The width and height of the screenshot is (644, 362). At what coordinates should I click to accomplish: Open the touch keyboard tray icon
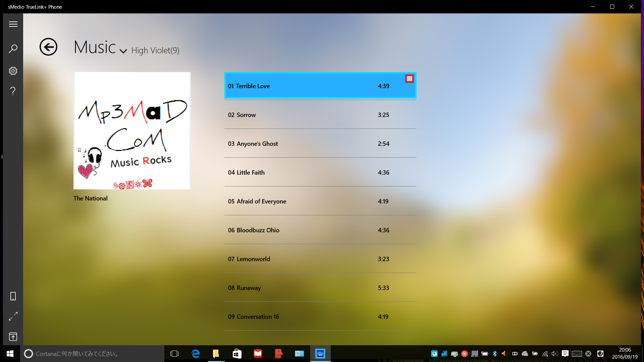click(x=577, y=354)
